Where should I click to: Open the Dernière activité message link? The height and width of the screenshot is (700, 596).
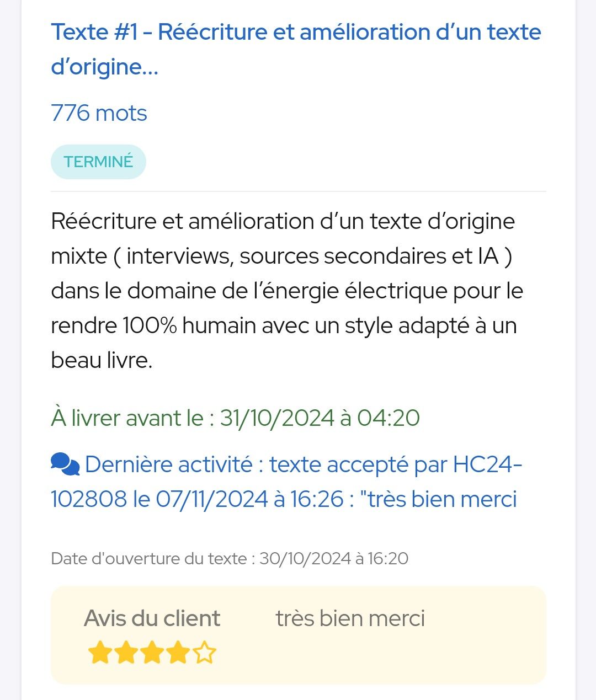tap(286, 482)
